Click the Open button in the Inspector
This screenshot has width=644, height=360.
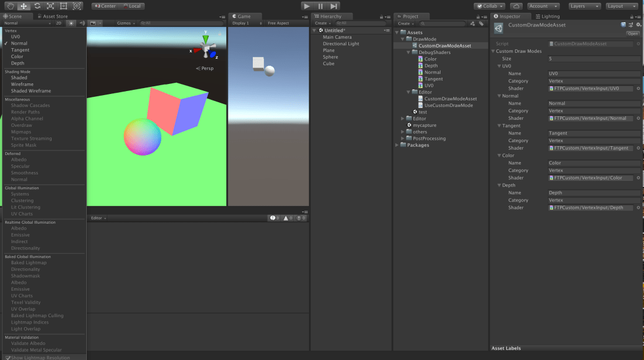(633, 33)
